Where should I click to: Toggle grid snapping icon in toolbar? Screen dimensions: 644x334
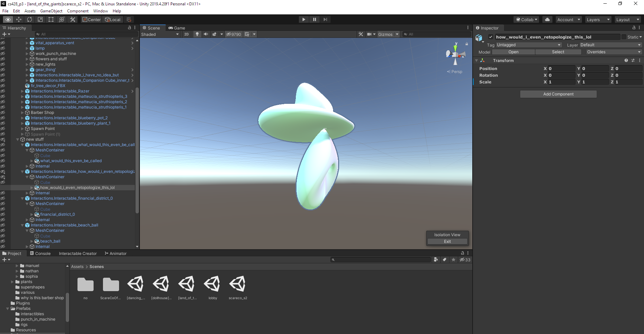tap(129, 19)
